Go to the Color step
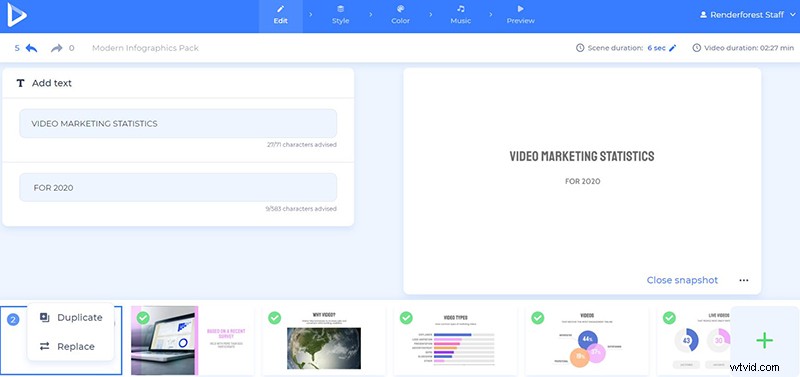This screenshot has width=800, height=377. [401, 16]
